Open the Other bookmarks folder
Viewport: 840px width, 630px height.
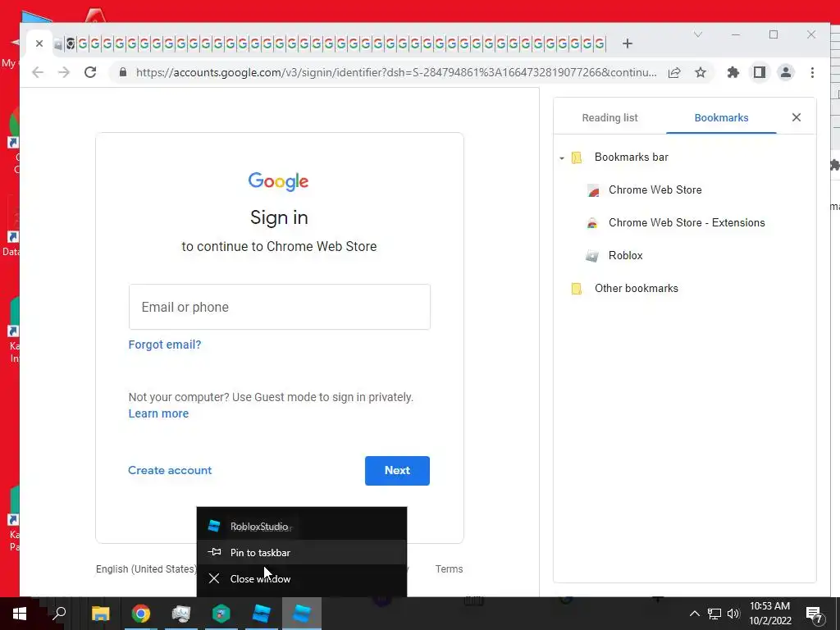click(637, 288)
